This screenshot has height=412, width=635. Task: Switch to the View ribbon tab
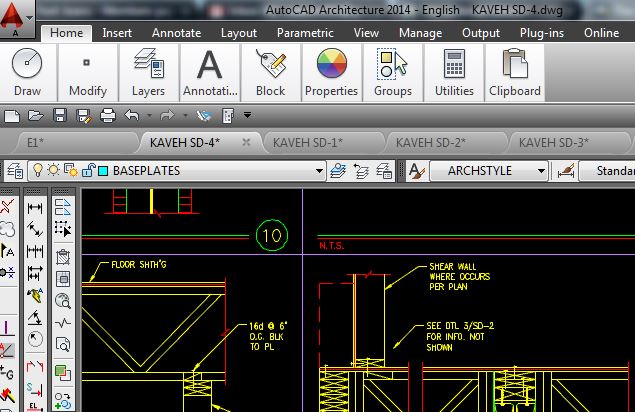[x=366, y=33]
